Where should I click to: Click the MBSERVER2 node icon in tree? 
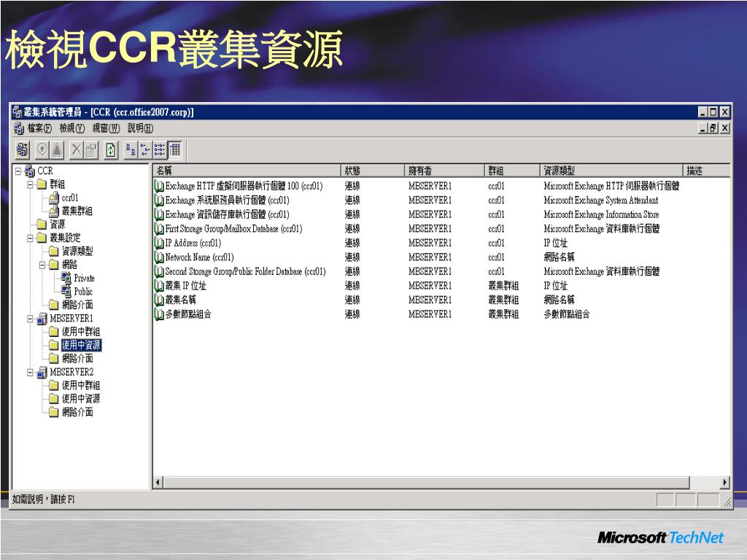coord(42,373)
